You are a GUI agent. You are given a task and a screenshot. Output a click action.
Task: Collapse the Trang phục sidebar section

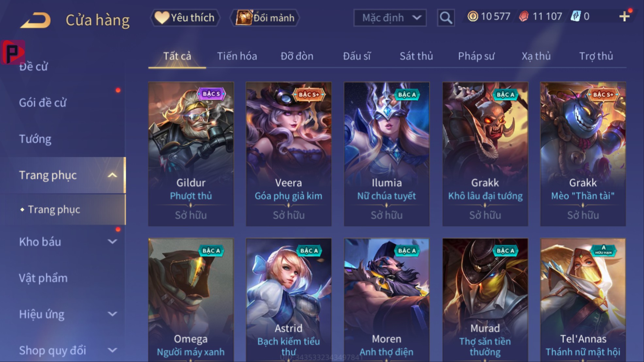(x=112, y=175)
